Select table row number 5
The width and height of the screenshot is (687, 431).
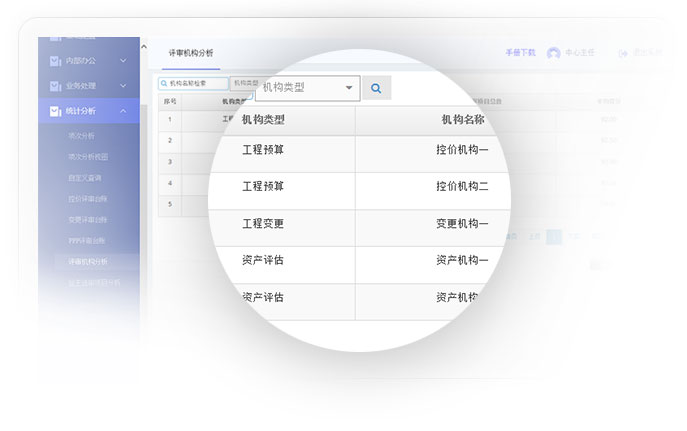[x=170, y=204]
